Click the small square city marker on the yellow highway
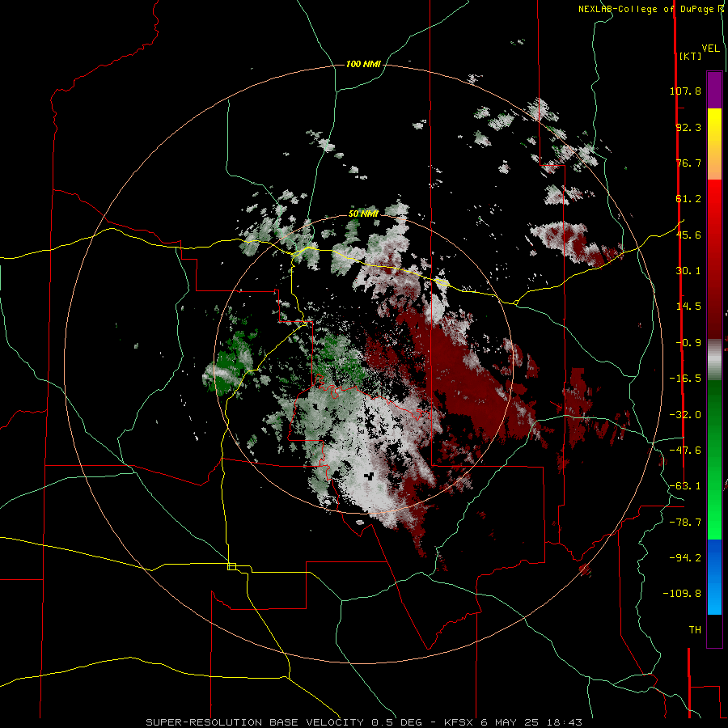 [x=231, y=566]
